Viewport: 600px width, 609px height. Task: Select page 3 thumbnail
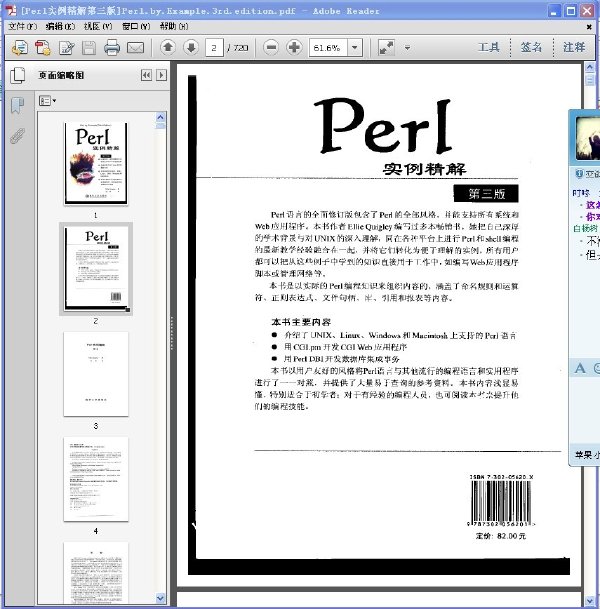click(96, 374)
